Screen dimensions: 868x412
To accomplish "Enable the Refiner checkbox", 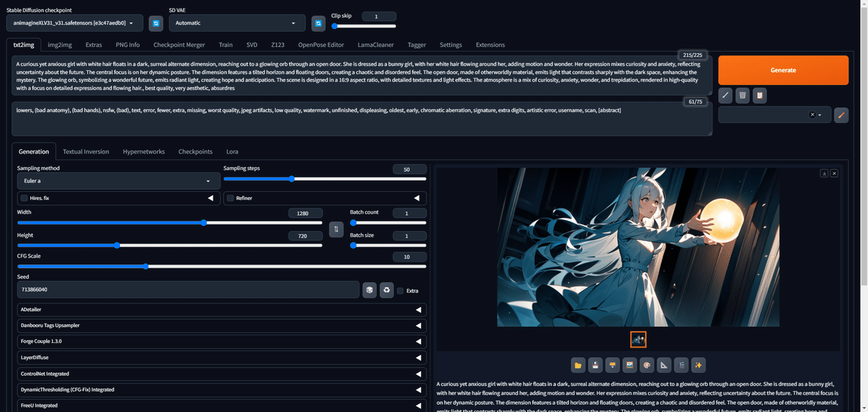I will click(x=231, y=198).
